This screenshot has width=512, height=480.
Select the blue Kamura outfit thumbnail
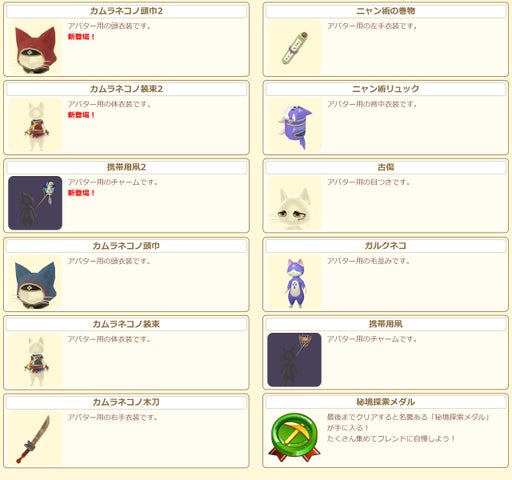(35, 360)
